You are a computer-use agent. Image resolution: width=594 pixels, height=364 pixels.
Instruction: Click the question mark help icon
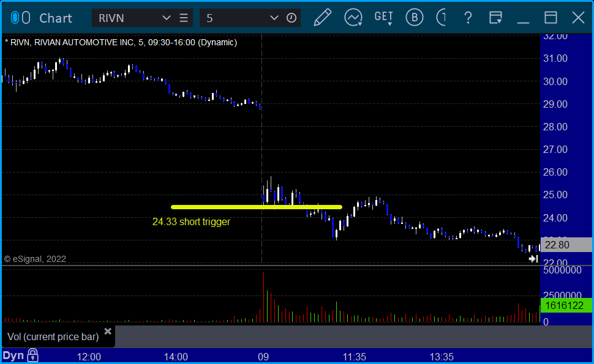pos(468,18)
